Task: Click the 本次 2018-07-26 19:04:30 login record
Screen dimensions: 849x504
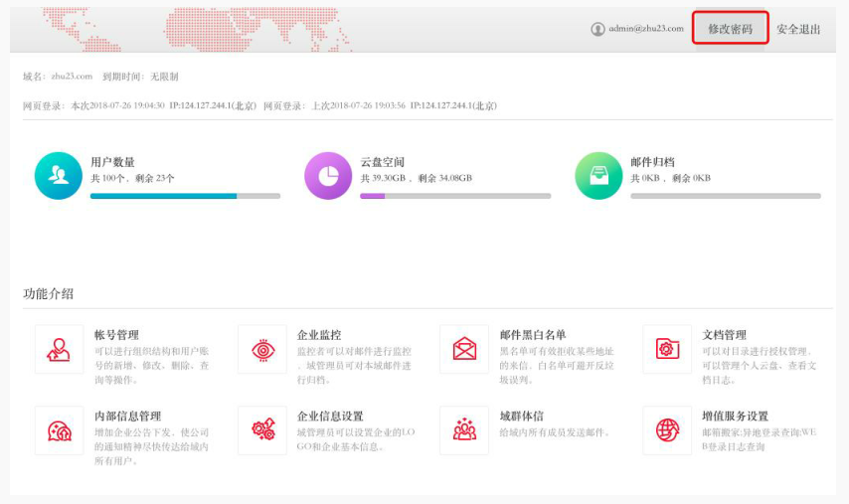Action: pos(140,105)
